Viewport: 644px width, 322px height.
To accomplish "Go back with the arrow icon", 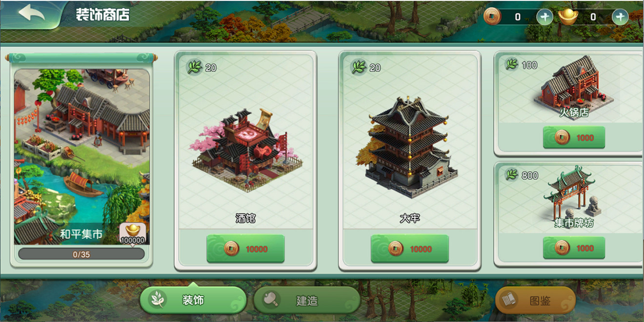I will pyautogui.click(x=32, y=13).
